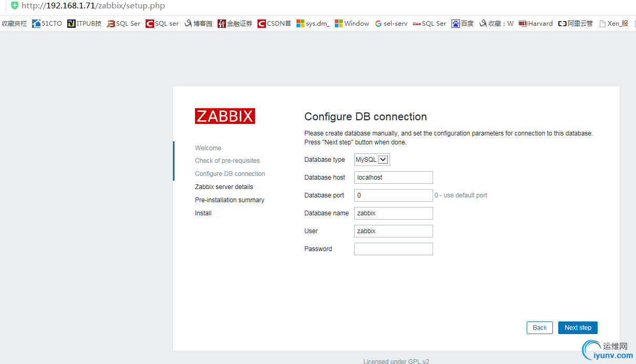
Task: Click the User label
Action: point(311,231)
